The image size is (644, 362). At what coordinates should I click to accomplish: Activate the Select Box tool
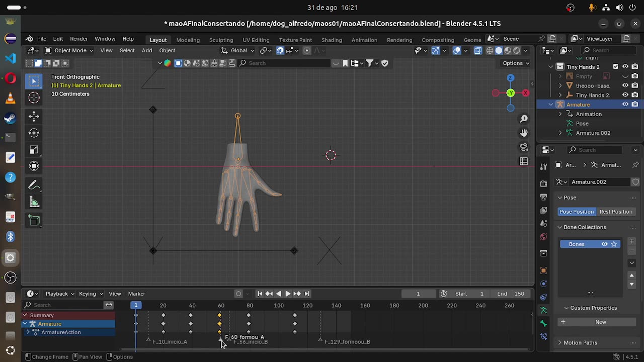[34, 81]
